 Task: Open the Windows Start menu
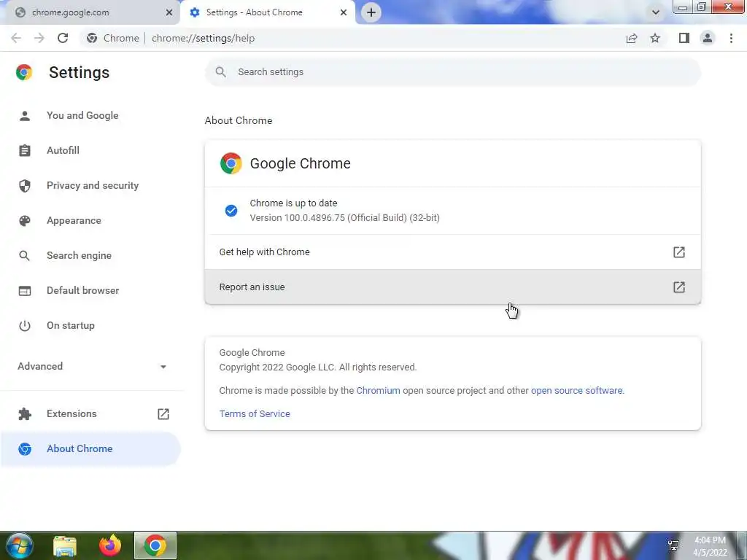point(20,545)
